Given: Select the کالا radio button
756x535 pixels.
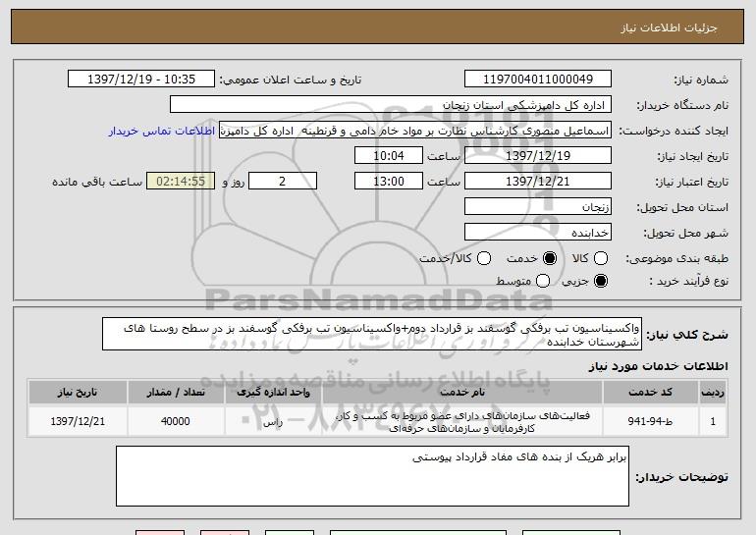Looking at the screenshot, I should (601, 258).
